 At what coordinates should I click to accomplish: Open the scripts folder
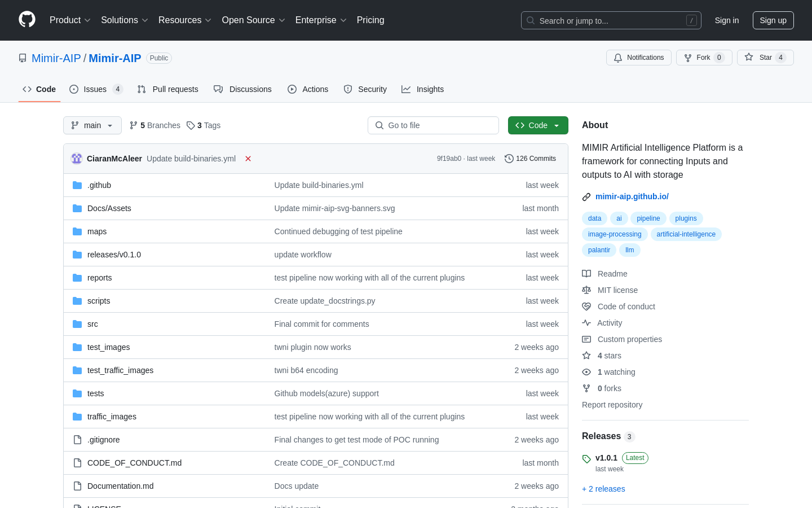point(99,301)
